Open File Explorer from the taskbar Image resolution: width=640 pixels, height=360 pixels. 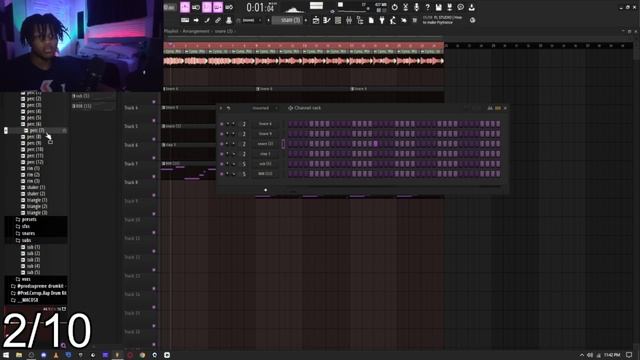[x=19, y=355]
